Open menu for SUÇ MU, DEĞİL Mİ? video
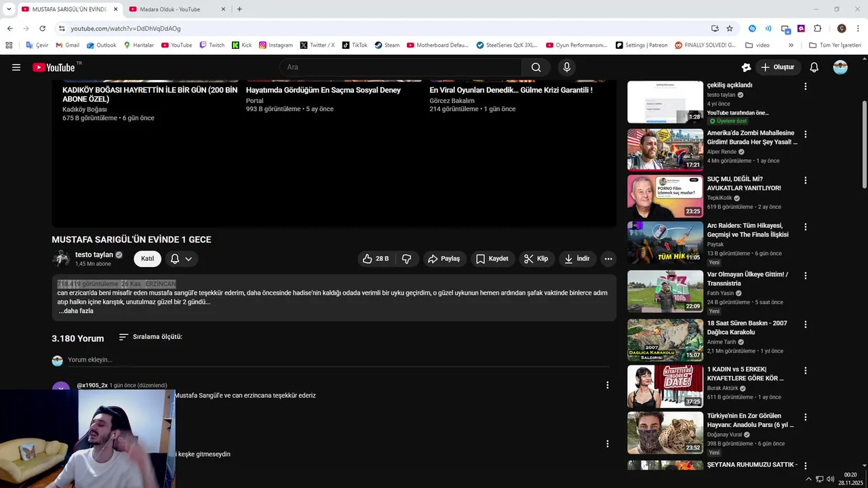The height and width of the screenshot is (488, 868). [x=805, y=181]
